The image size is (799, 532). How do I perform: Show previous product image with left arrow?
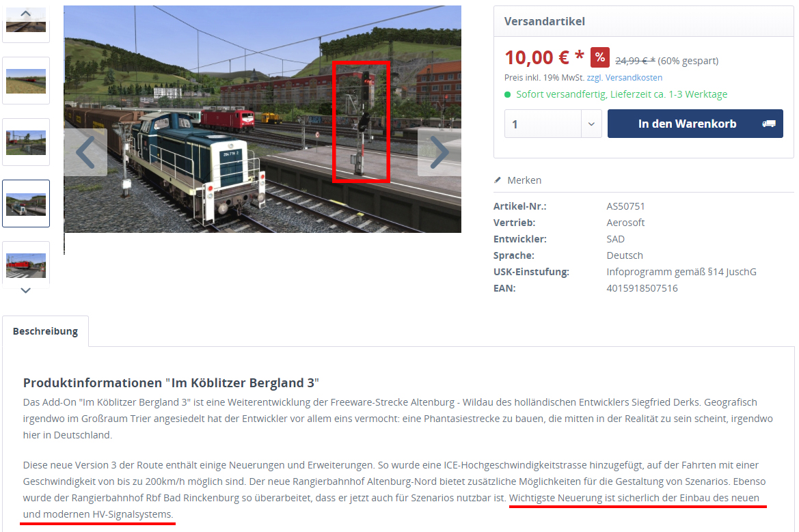pos(85,152)
